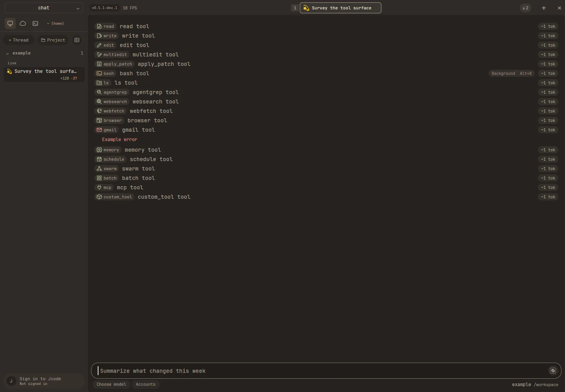Screen dimensions: 565x392
Task: Click the memory tool badge
Action: coord(108,150)
